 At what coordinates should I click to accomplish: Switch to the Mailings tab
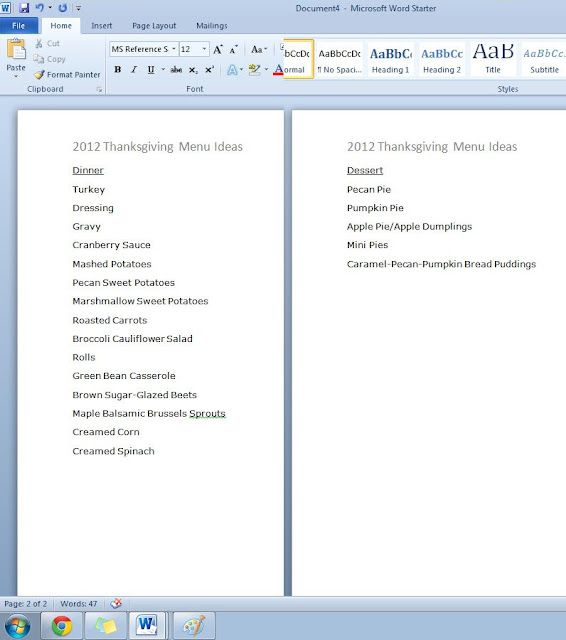point(211,26)
